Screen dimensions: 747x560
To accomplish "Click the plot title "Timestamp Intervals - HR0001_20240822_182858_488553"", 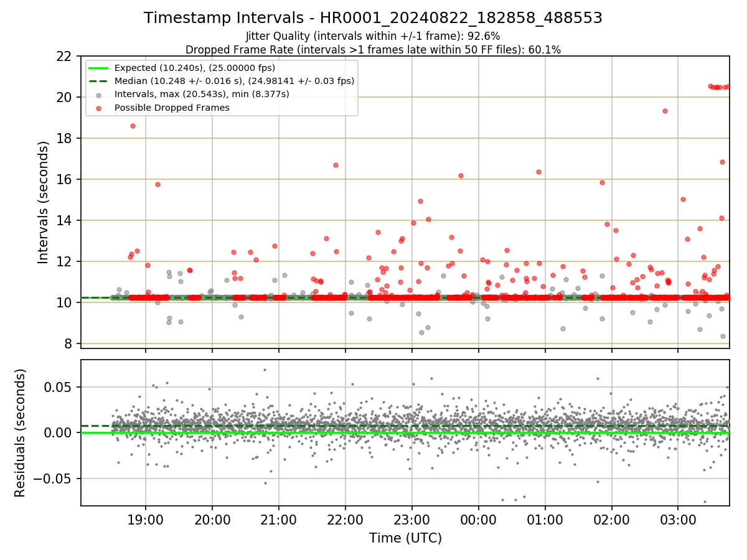I will [x=373, y=18].
